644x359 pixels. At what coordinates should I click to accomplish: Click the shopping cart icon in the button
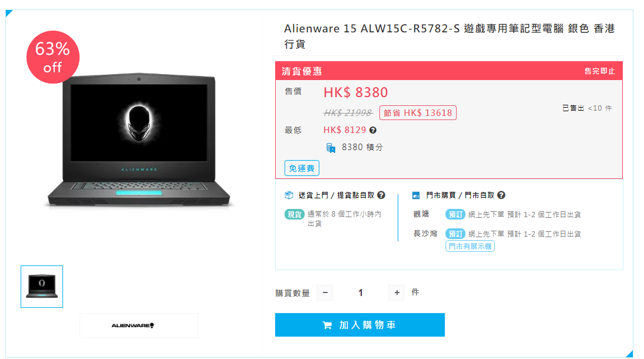(x=328, y=325)
